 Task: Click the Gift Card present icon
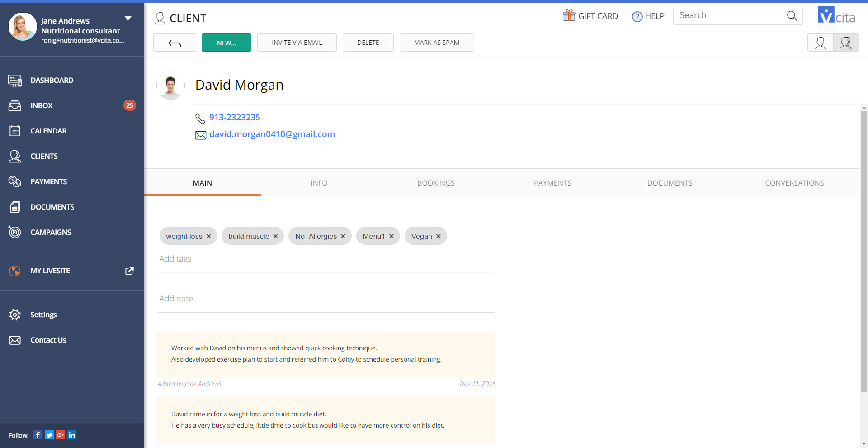point(569,15)
